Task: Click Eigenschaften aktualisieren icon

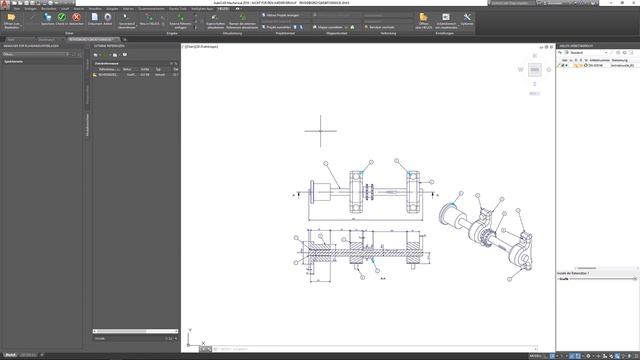Action: pyautogui.click(x=215, y=18)
